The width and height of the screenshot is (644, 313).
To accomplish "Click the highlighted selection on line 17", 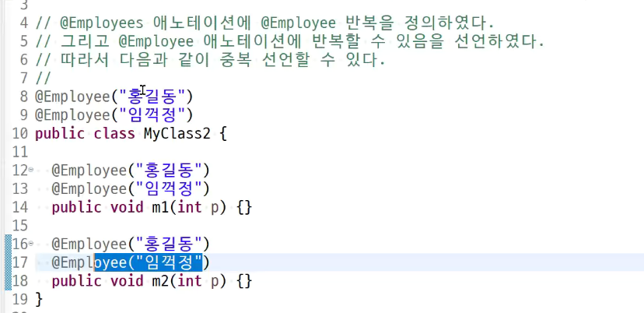I will tap(149, 262).
